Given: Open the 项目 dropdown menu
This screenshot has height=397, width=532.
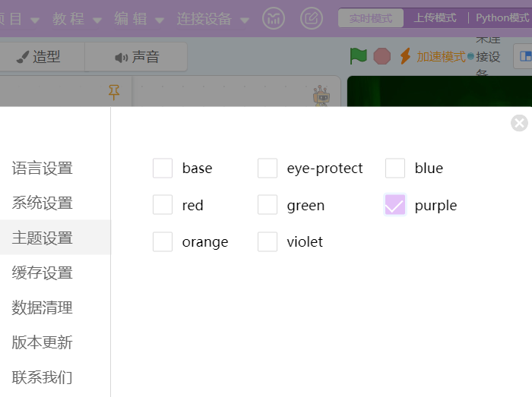Looking at the screenshot, I should pyautogui.click(x=19, y=19).
